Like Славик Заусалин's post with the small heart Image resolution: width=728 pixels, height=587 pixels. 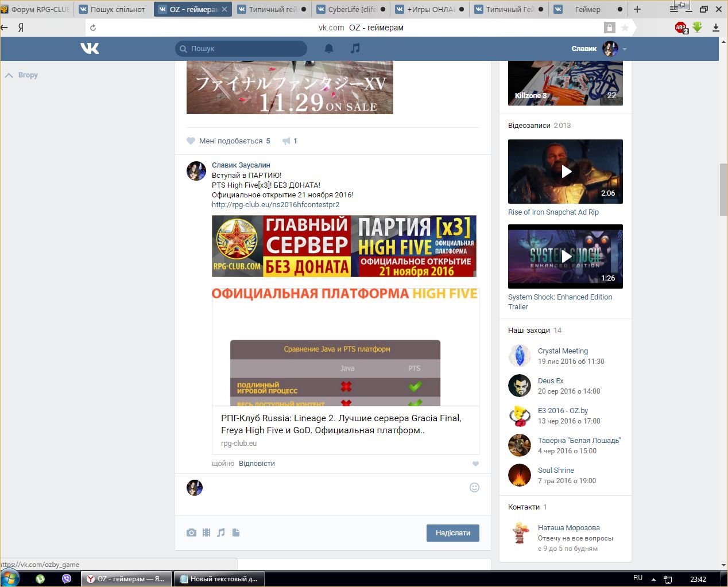tap(475, 464)
